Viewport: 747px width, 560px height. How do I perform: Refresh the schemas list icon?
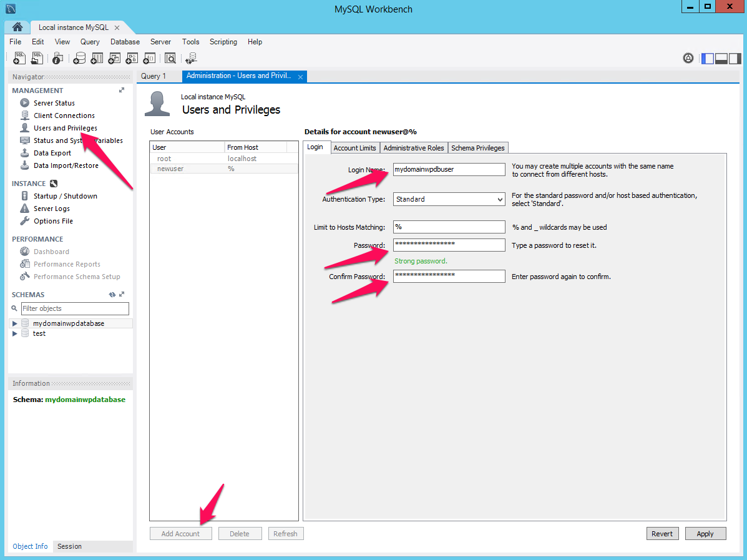coord(112,295)
